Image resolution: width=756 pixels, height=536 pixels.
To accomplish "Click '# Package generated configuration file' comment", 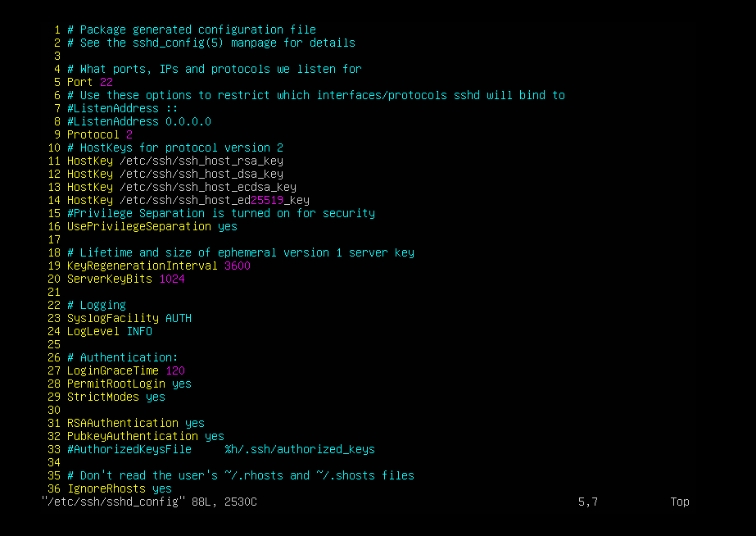I will coord(192,30).
